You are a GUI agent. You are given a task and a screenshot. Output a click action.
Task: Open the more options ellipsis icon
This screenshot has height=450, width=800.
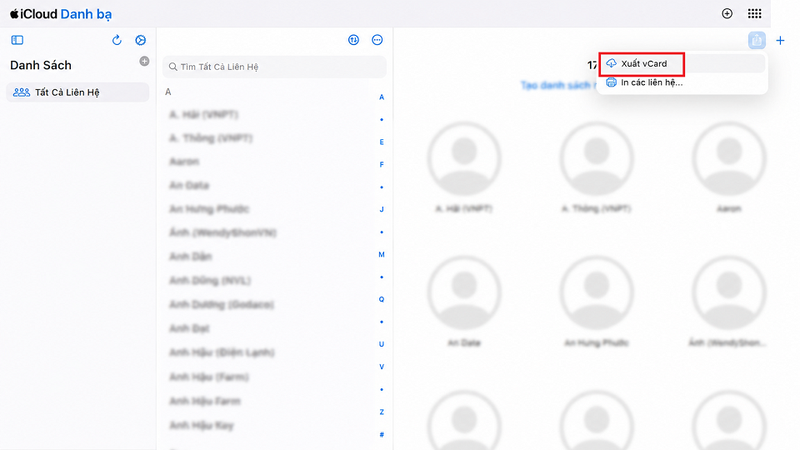[377, 40]
